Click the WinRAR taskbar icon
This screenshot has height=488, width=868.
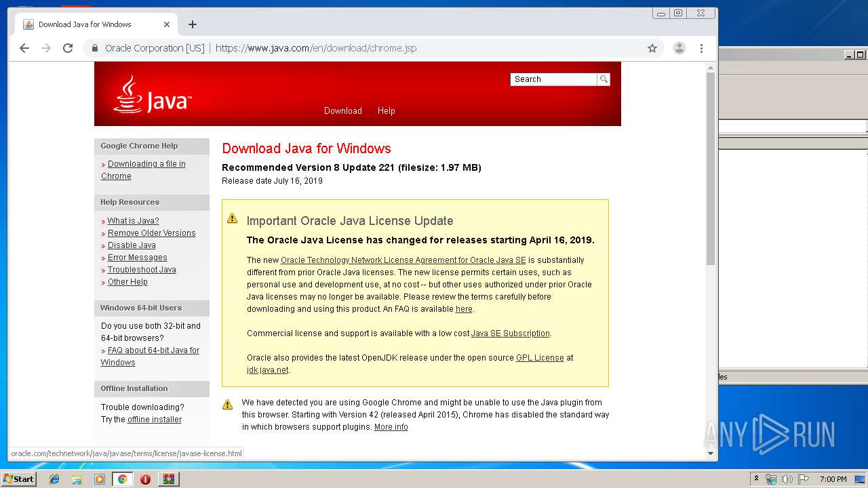(x=168, y=479)
